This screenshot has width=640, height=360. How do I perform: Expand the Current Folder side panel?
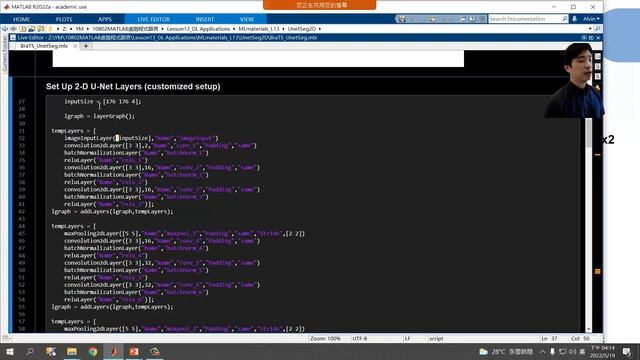coord(4,54)
